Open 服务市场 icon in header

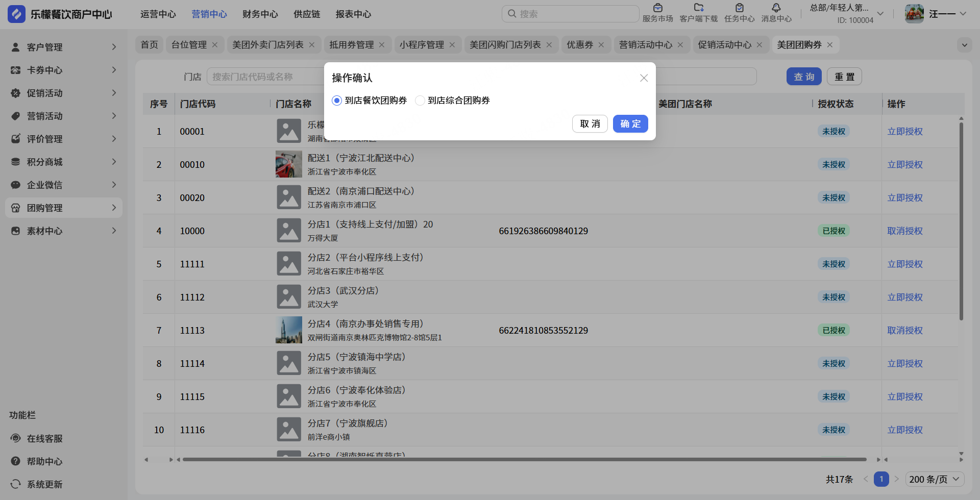click(x=657, y=8)
